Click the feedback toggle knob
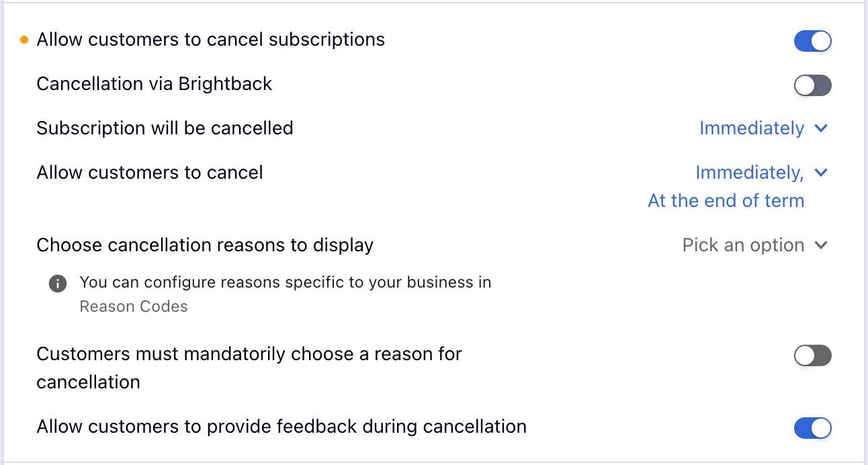 [820, 428]
